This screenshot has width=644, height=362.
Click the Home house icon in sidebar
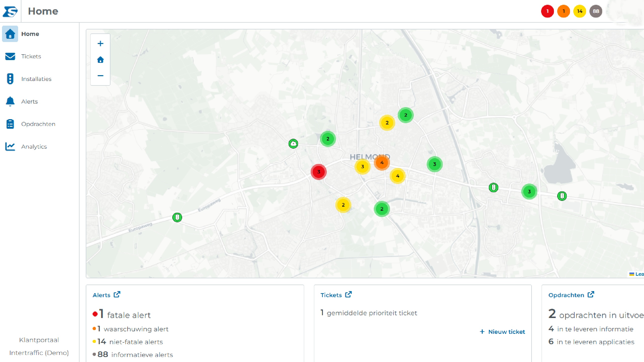coord(10,34)
